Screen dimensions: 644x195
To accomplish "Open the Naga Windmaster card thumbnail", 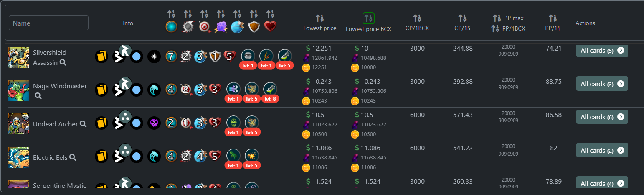I will point(19,91).
